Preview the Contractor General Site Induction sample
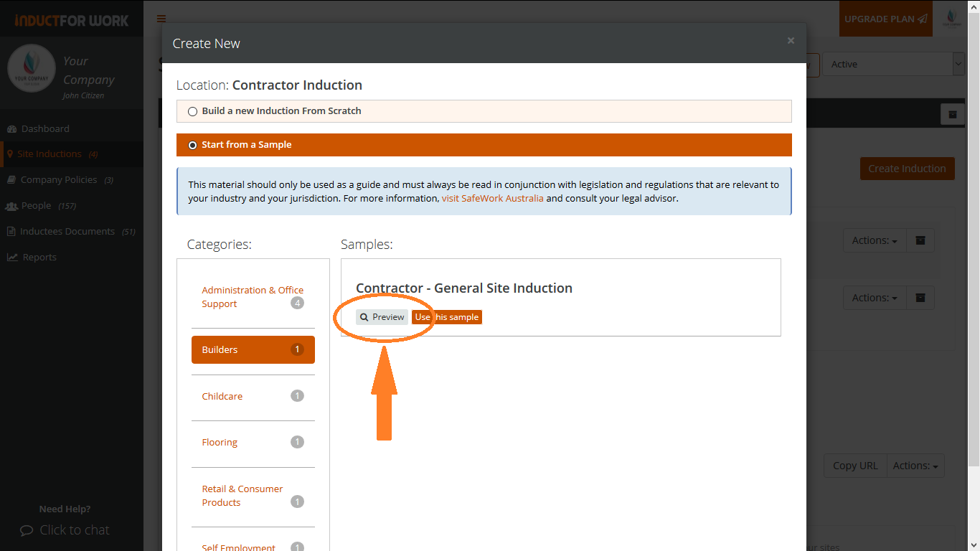The width and height of the screenshot is (980, 551). point(382,317)
